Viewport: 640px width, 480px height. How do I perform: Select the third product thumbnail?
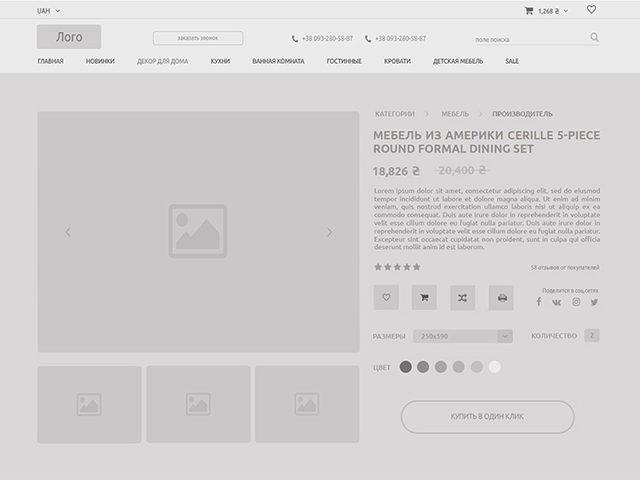coord(307,404)
